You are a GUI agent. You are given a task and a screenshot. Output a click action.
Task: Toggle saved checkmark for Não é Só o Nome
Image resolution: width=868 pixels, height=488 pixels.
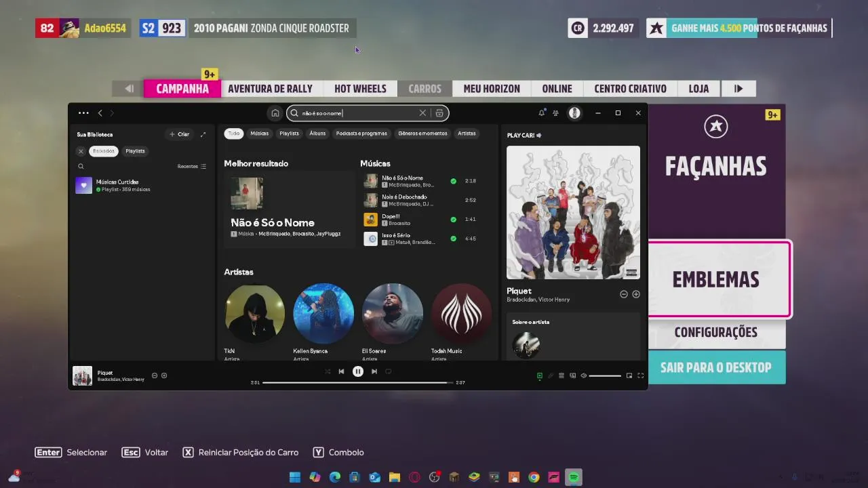(x=453, y=181)
